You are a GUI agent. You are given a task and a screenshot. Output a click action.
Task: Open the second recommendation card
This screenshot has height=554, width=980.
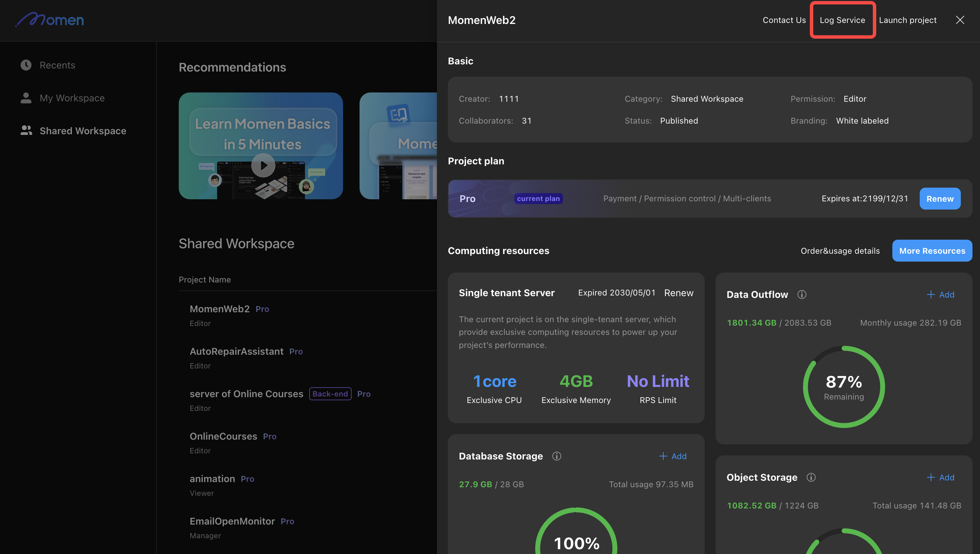click(398, 146)
